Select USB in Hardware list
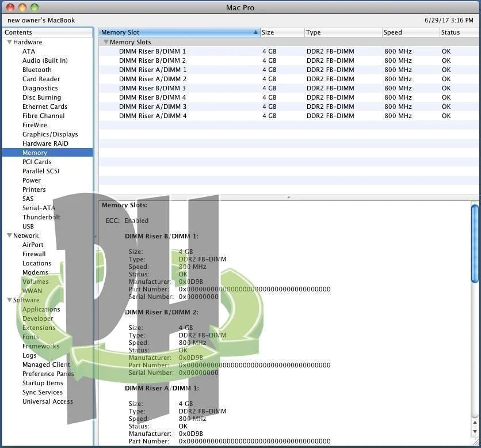This screenshot has height=448, width=481. [28, 226]
